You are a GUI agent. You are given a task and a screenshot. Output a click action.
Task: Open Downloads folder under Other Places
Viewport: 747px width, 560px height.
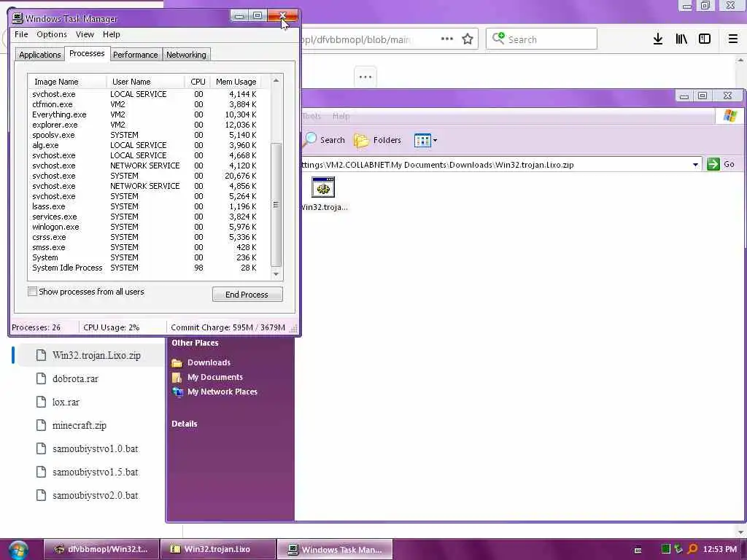point(209,362)
